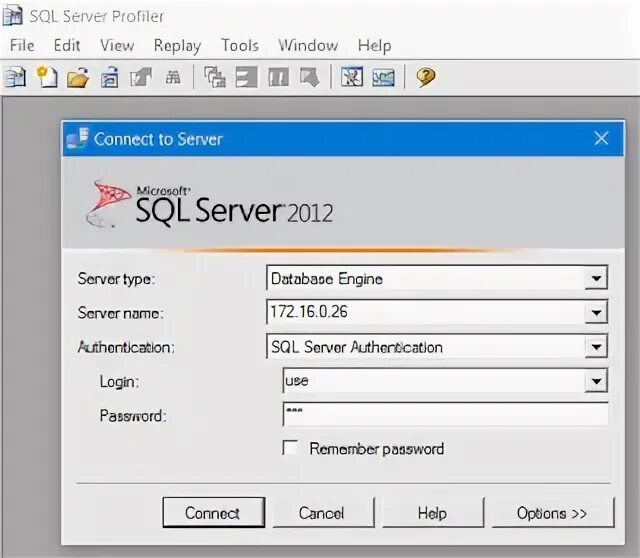Open the Edit menu
Viewport: 640px width, 558px height.
pyautogui.click(x=67, y=45)
